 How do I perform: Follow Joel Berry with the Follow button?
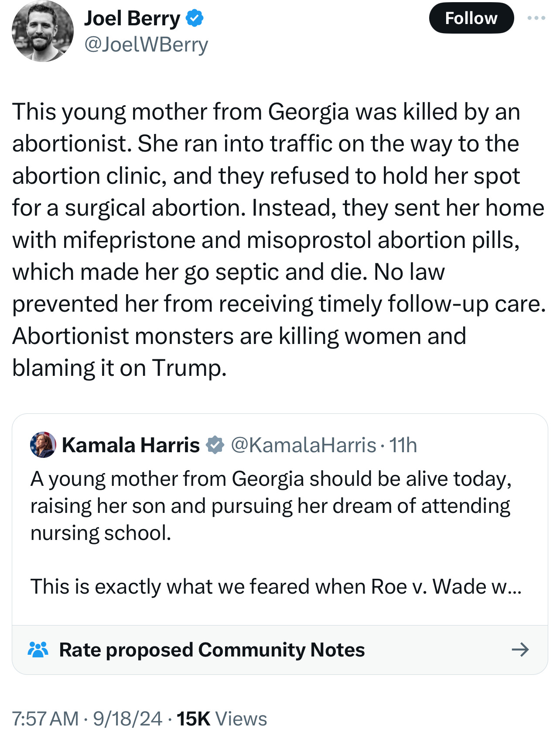[471, 18]
